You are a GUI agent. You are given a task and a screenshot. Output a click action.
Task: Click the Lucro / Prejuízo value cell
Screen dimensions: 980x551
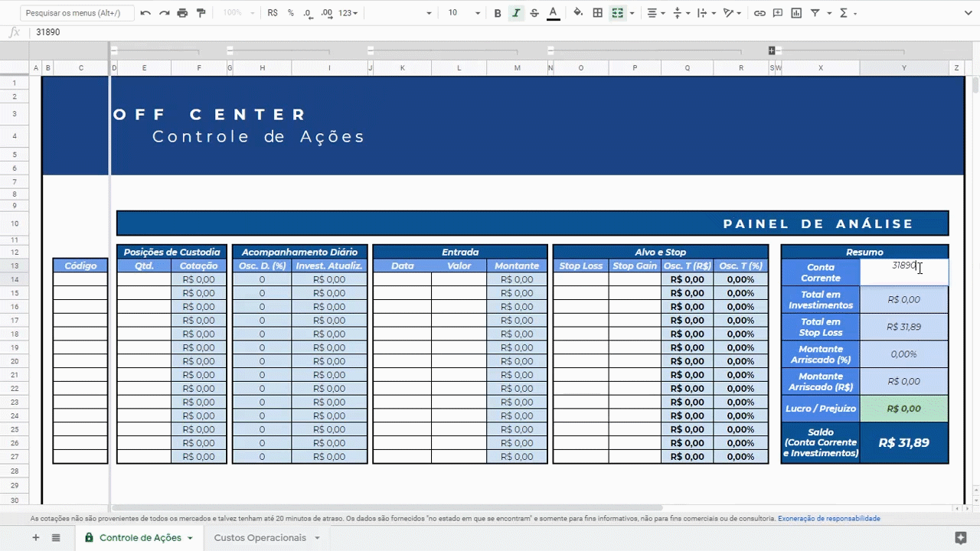tap(904, 409)
